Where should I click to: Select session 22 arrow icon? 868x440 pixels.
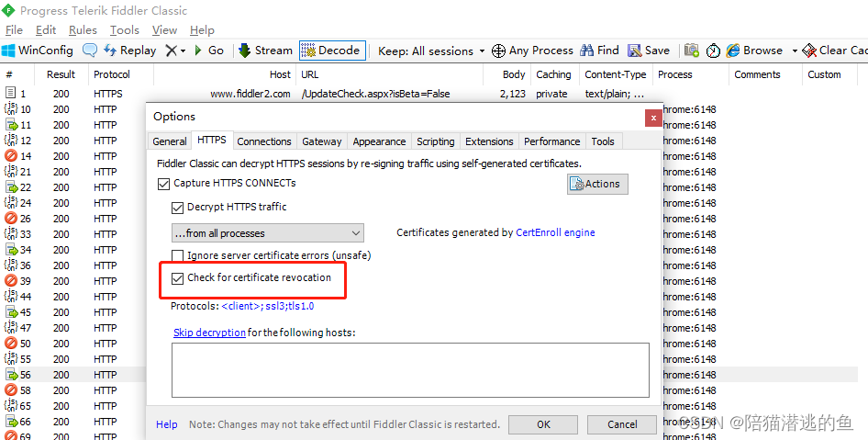(12, 187)
